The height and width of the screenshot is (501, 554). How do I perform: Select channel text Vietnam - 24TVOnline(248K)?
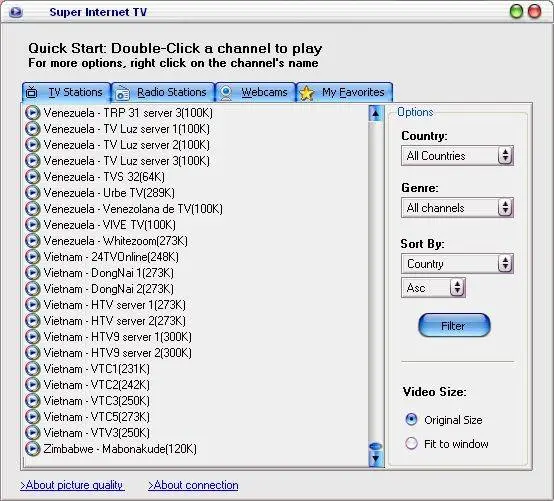(111, 257)
